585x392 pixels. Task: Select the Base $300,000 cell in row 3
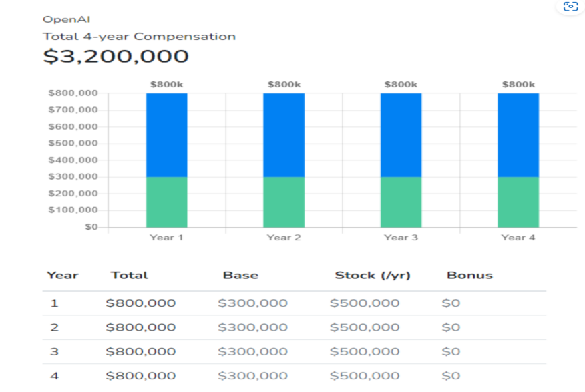[252, 351]
